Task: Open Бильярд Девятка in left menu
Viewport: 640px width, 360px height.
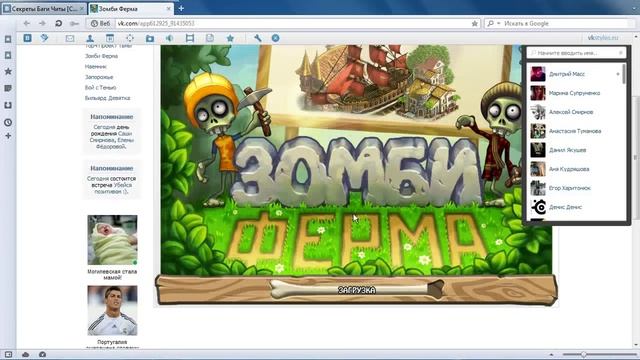Action: (x=107, y=98)
